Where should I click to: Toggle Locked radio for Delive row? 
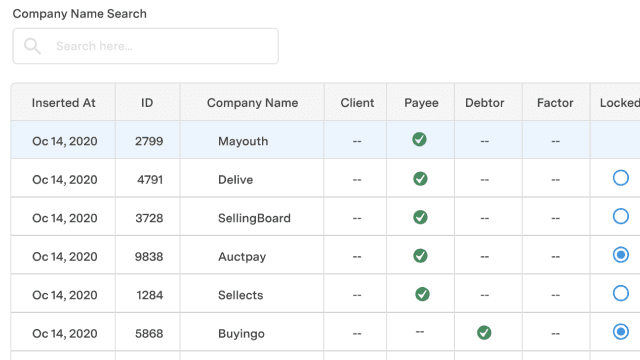coord(620,178)
